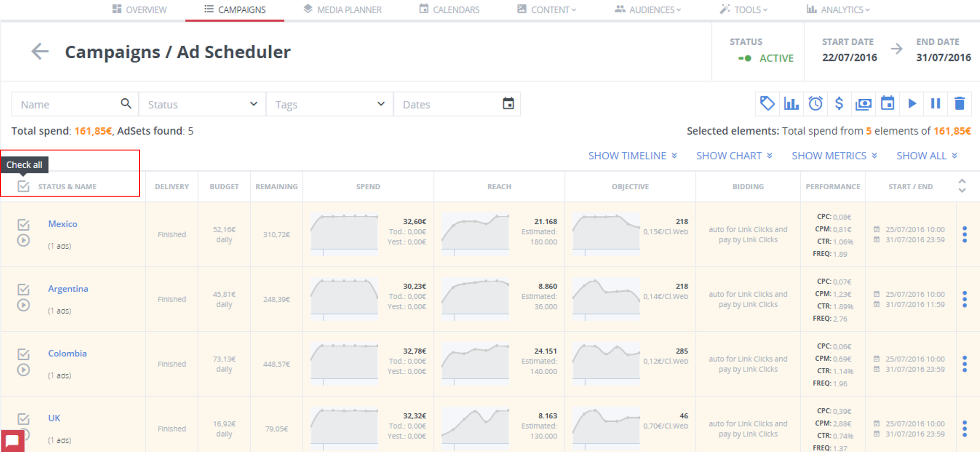Click the alarm clock scheduler icon
Screen dimensions: 980x452
pos(816,103)
